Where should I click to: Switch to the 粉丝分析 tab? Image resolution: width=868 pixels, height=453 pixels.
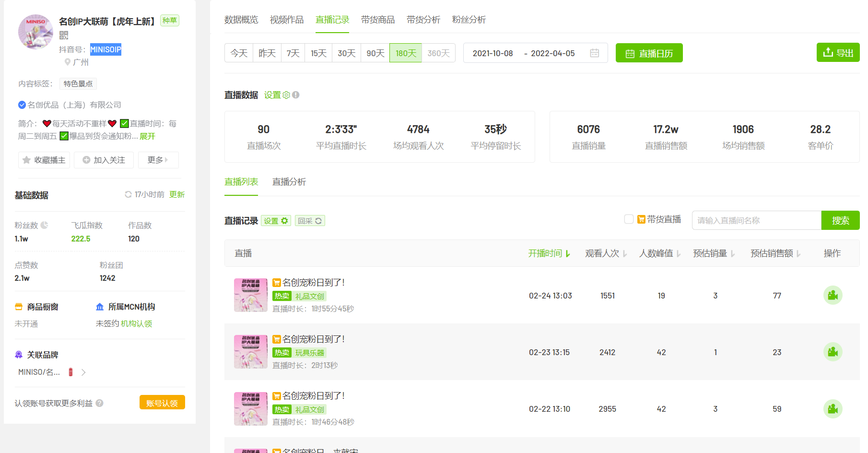click(x=469, y=20)
